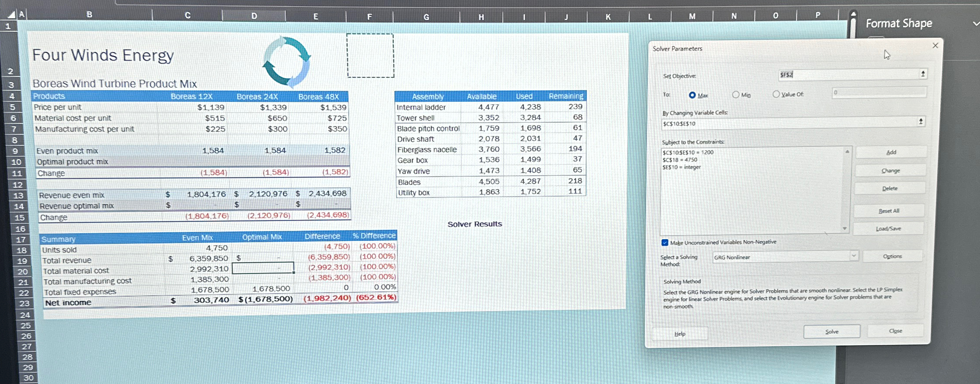
Task: Select column header M
Action: point(692,17)
